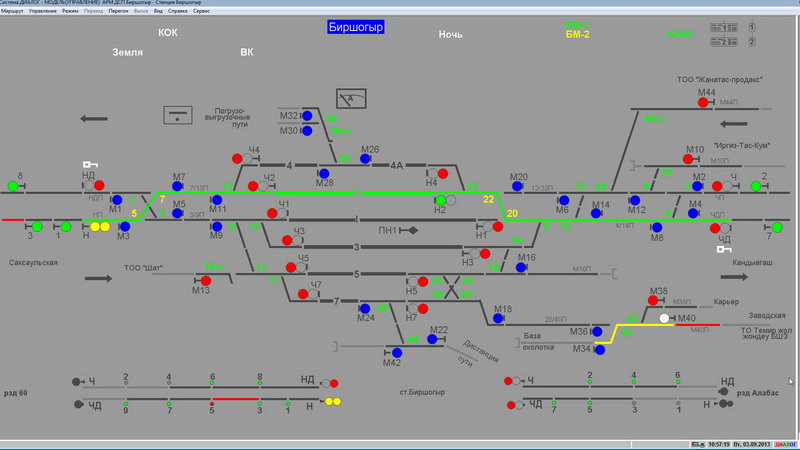
Task: Click the loading-unloading tracks box icon
Action: (x=178, y=115)
